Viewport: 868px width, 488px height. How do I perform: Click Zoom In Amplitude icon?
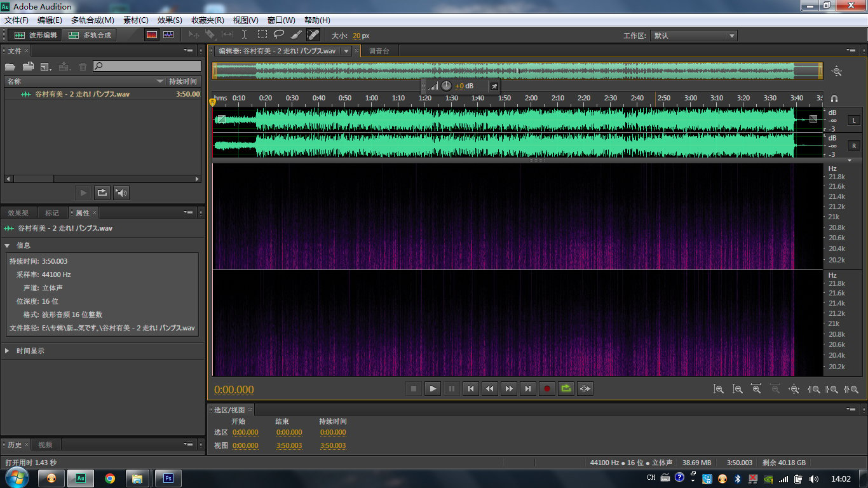[719, 389]
